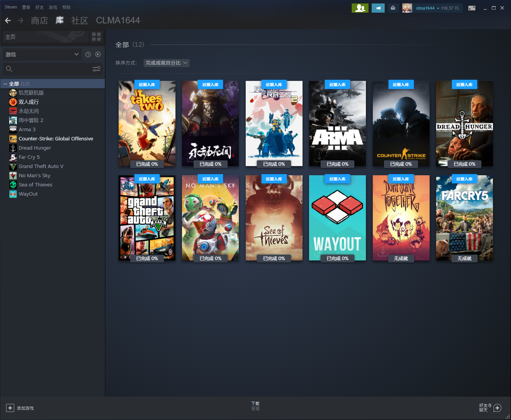Click the search magnifier icon

click(x=9, y=69)
